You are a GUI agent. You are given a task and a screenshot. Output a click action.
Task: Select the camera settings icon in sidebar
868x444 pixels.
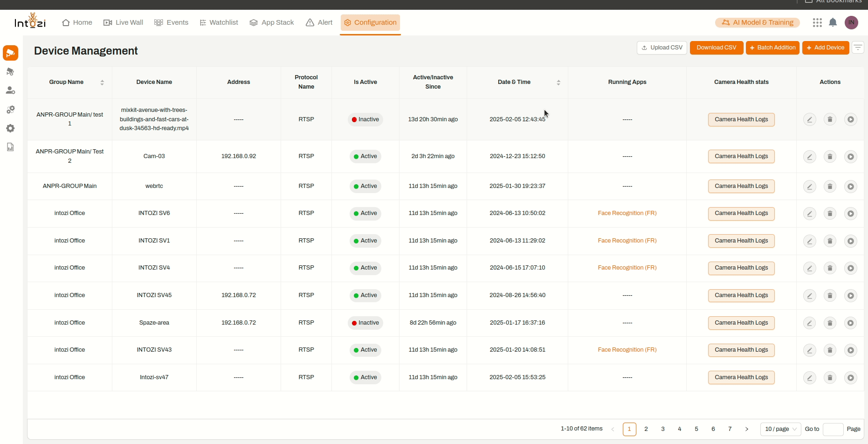10,71
